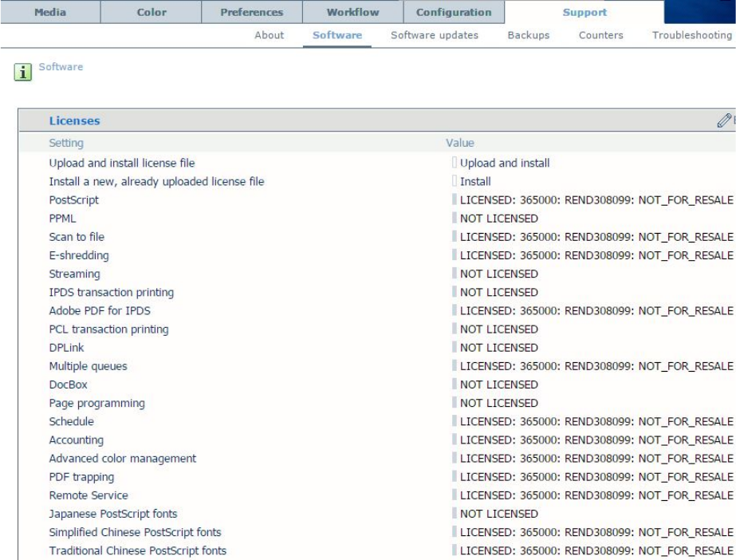The height and width of the screenshot is (560, 736).
Task: Select Simplified Chinese PostScript fonts setting
Action: (x=135, y=532)
